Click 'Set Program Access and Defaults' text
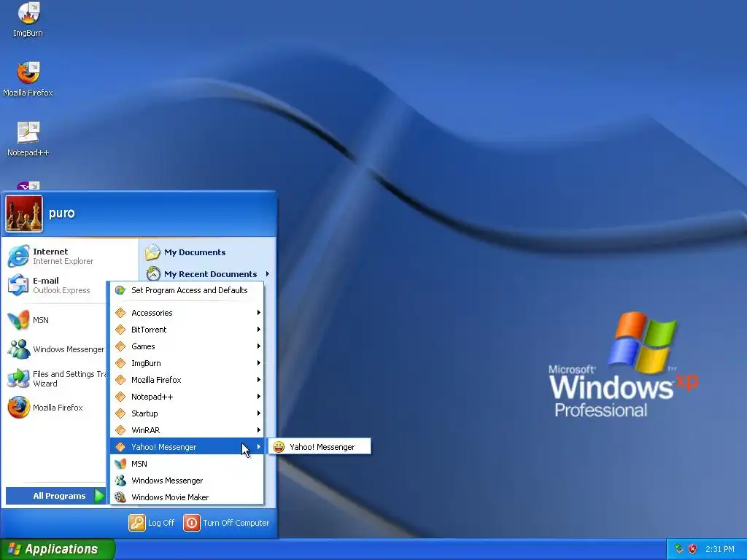The width and height of the screenshot is (747, 560). tap(190, 290)
